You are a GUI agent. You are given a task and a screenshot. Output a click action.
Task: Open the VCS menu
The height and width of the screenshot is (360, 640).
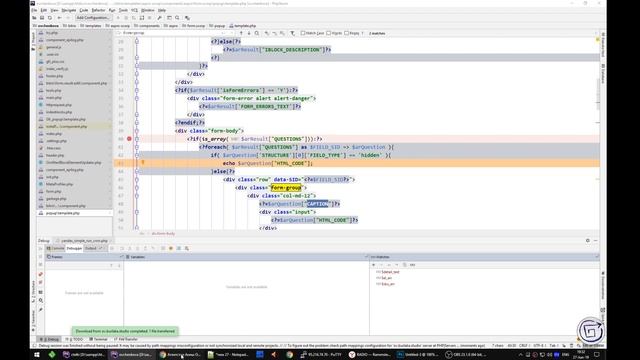134,10
